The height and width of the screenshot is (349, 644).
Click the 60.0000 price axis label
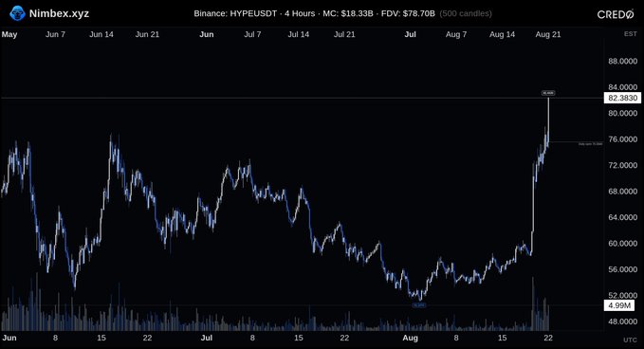coord(622,244)
